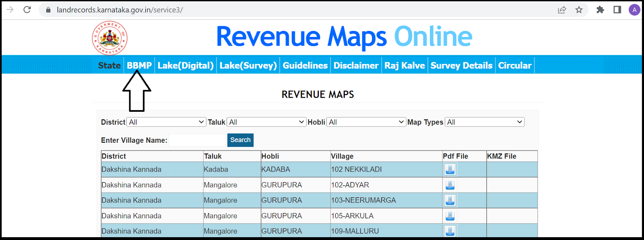Expand the Taluk dropdown
Viewport: 644px width, 240px height.
(x=266, y=122)
